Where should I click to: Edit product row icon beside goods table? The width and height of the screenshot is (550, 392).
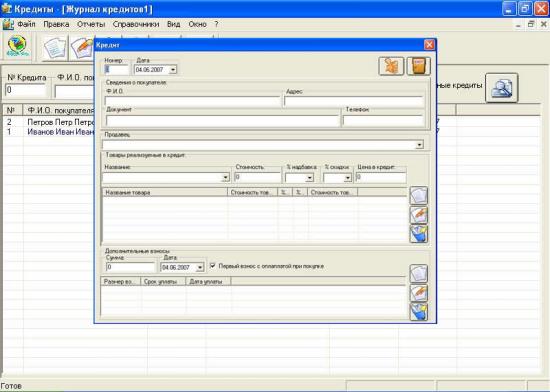click(x=419, y=215)
